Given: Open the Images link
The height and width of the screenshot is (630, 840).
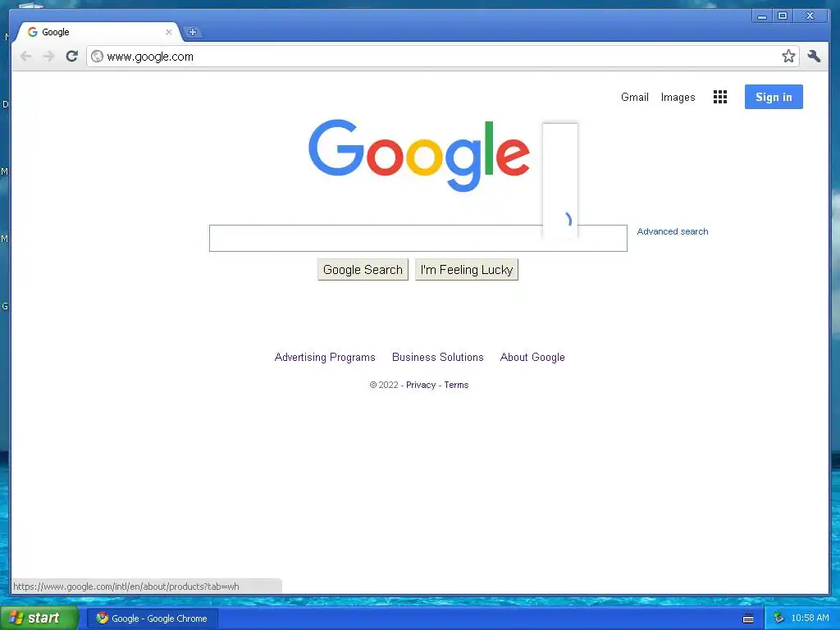Looking at the screenshot, I should pyautogui.click(x=678, y=97).
